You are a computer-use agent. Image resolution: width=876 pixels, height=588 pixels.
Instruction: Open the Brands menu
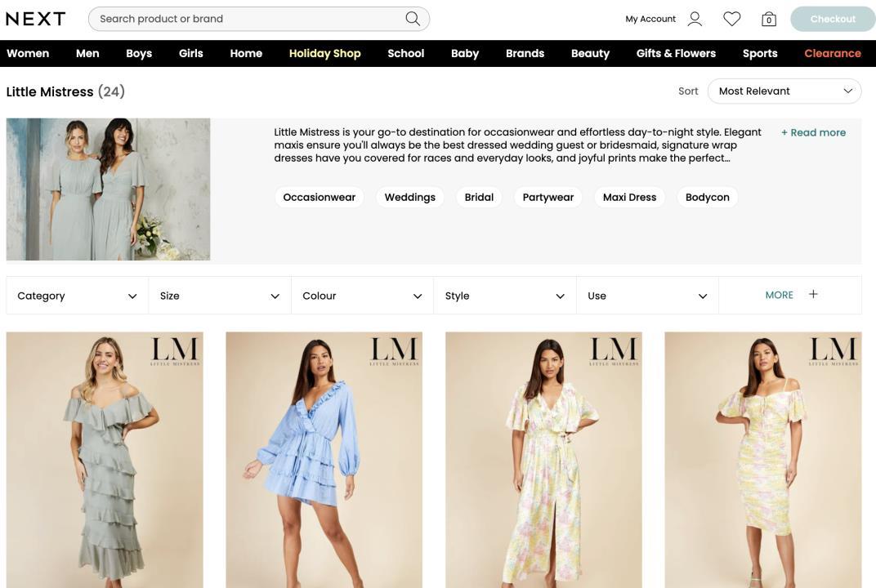tap(525, 54)
